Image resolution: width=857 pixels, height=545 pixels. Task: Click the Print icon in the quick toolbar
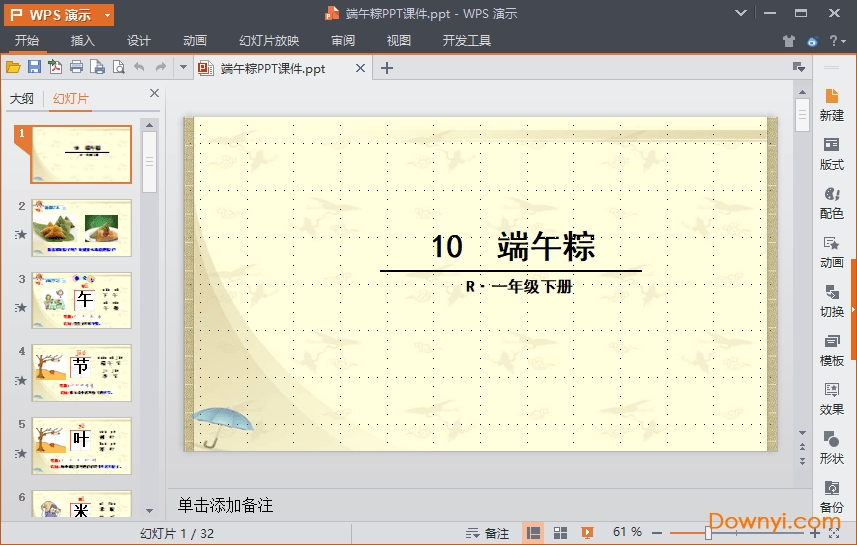coord(77,67)
